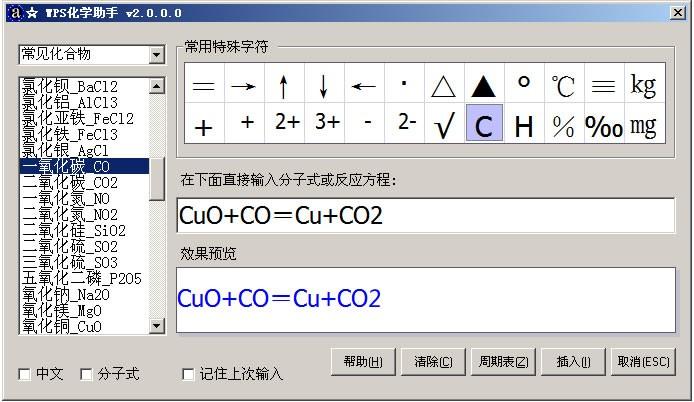The width and height of the screenshot is (694, 402).
Task: Click the formula input field
Action: (x=426, y=215)
